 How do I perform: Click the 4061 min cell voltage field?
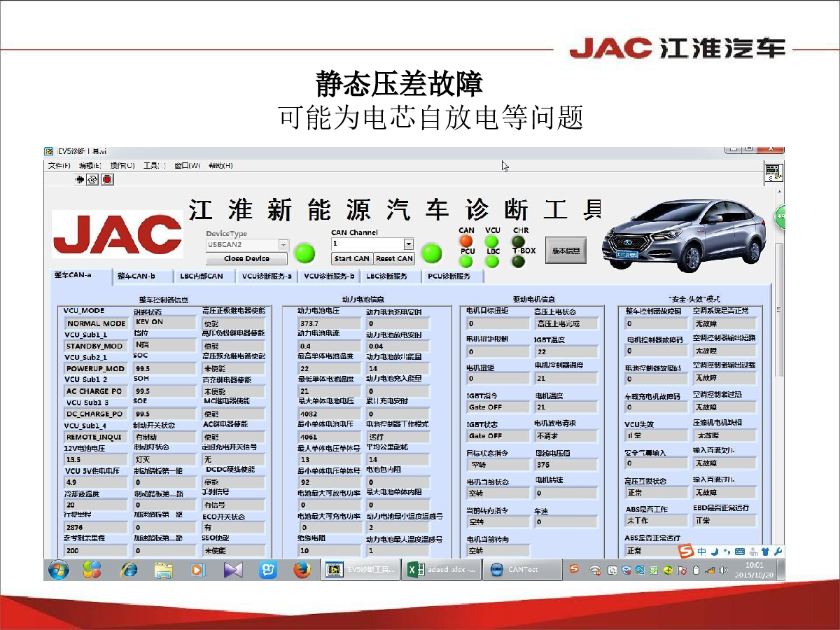[329, 436]
